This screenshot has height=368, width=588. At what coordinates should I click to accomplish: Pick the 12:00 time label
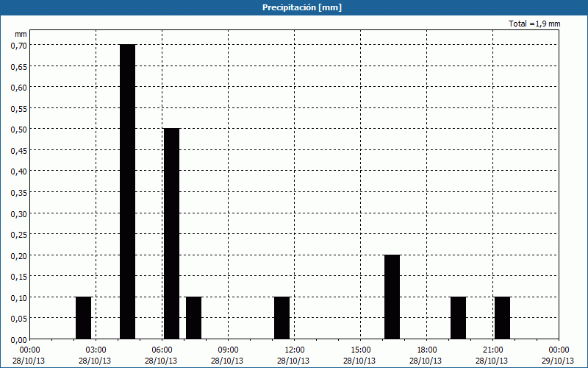click(x=295, y=350)
